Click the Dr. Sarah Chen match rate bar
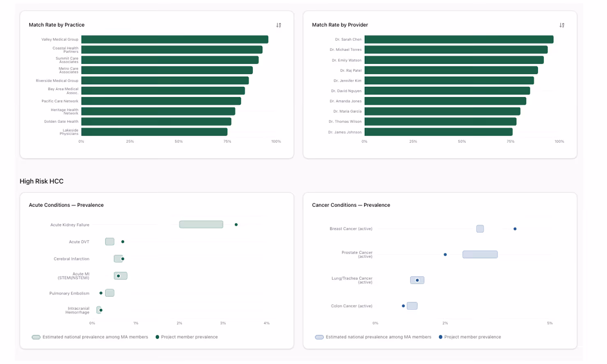This screenshot has width=607, height=364. tap(459, 39)
